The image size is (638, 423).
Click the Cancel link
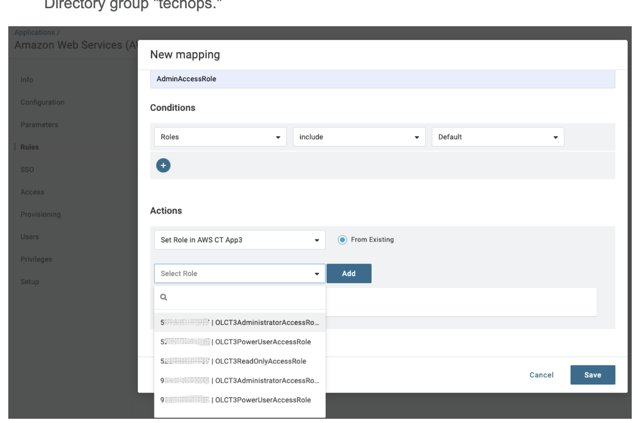coord(541,375)
